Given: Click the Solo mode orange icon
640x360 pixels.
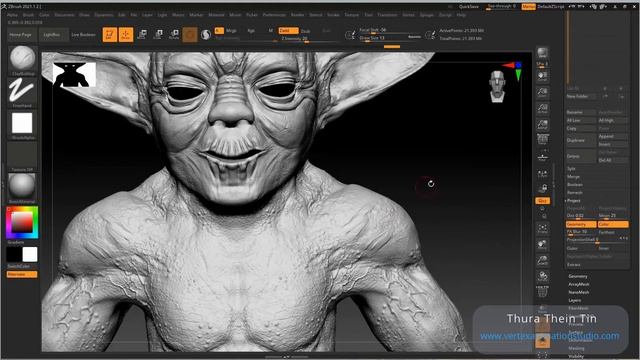Looking at the screenshot, I should tap(543, 340).
